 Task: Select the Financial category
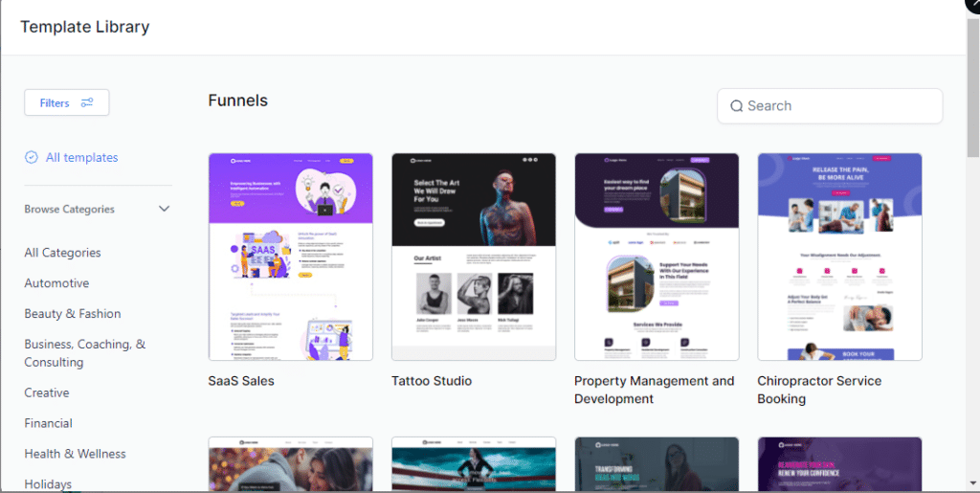48,423
